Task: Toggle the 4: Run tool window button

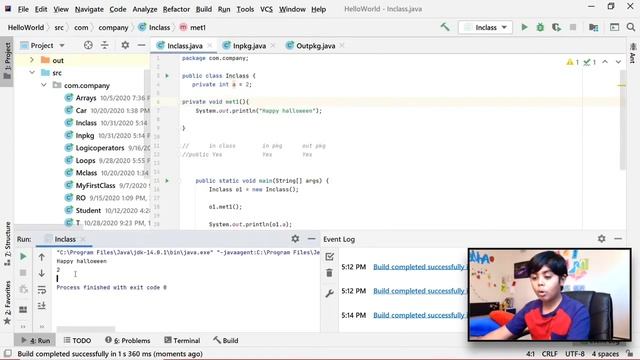Action: coord(36,340)
